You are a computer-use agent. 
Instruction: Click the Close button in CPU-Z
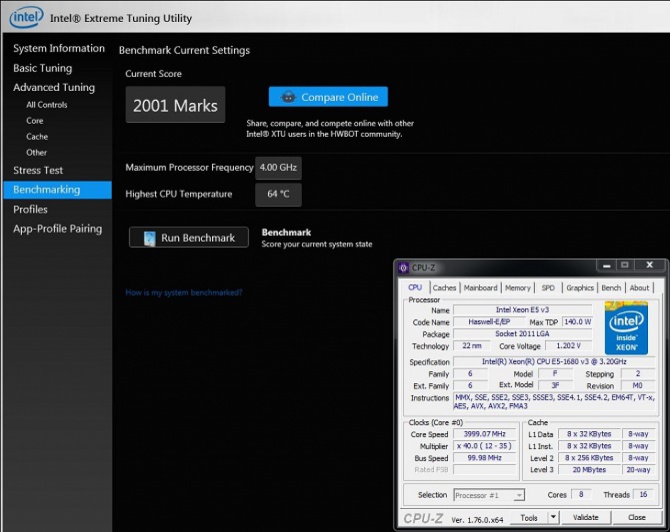click(x=637, y=517)
